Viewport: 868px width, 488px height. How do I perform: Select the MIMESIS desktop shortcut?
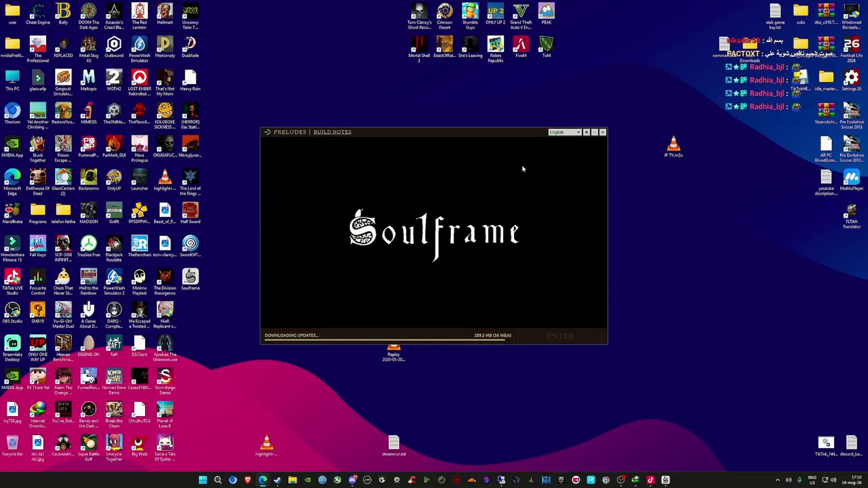click(x=89, y=114)
